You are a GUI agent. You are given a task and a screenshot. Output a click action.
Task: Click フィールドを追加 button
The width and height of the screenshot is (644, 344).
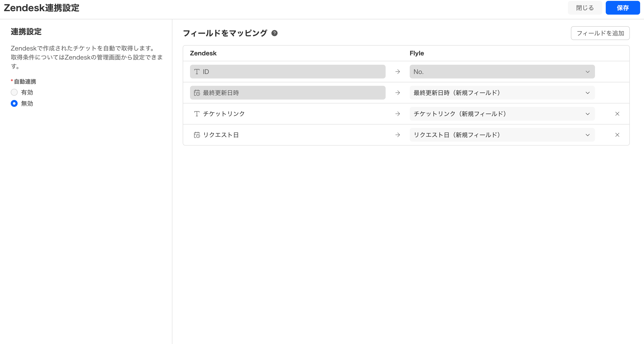(x=600, y=33)
